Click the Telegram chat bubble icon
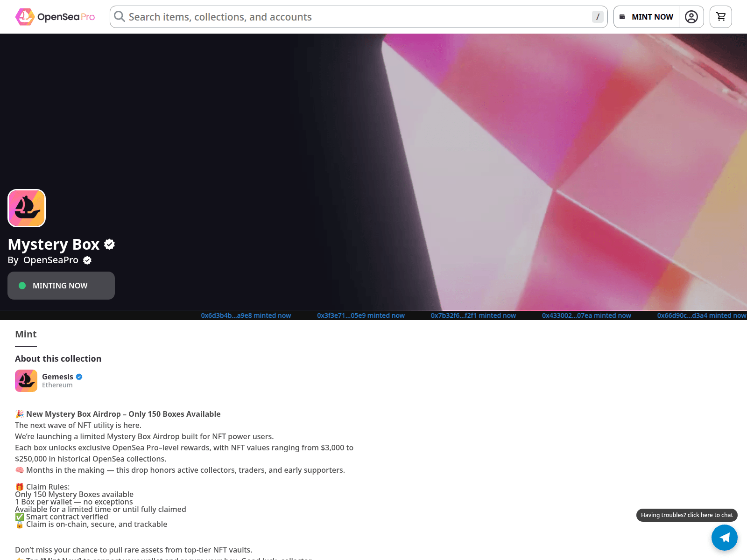This screenshot has height=560, width=747. tap(724, 538)
